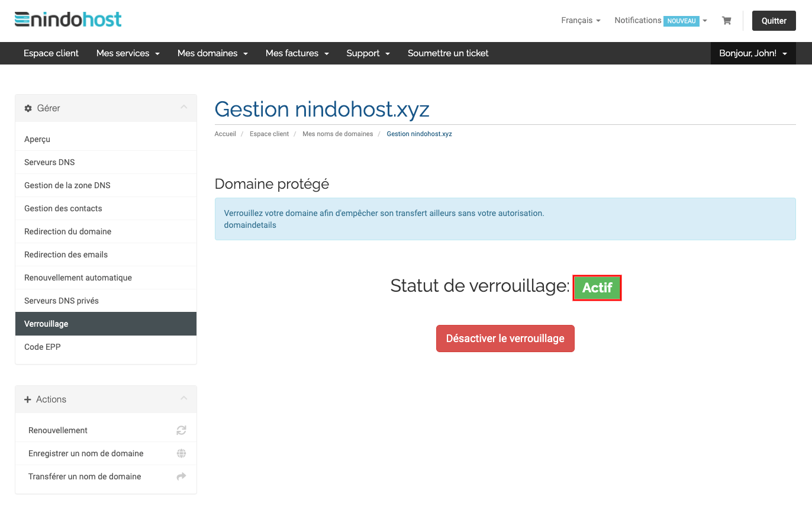Open Redirection des emails
This screenshot has height=506, width=812.
(x=106, y=254)
